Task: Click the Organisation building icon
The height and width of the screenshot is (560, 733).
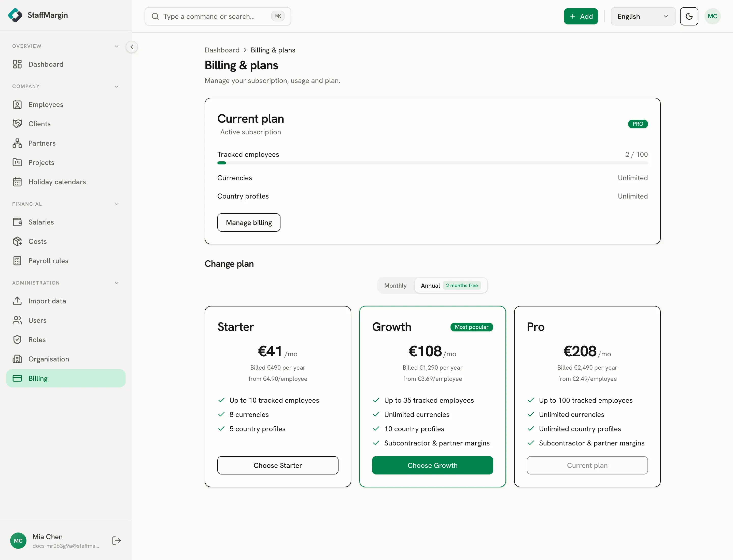Action: [17, 359]
